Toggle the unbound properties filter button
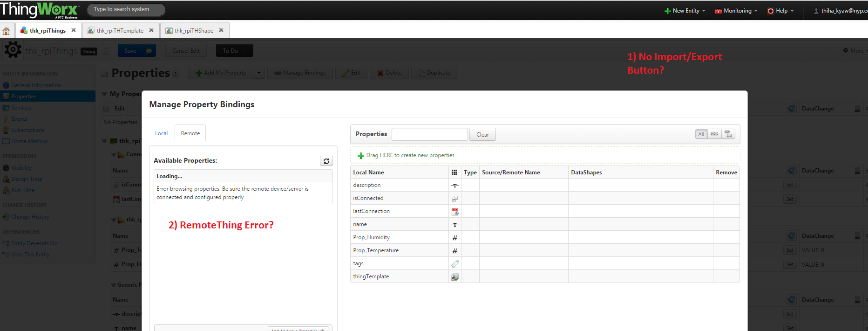Image resolution: width=868 pixels, height=331 pixels. (x=728, y=134)
